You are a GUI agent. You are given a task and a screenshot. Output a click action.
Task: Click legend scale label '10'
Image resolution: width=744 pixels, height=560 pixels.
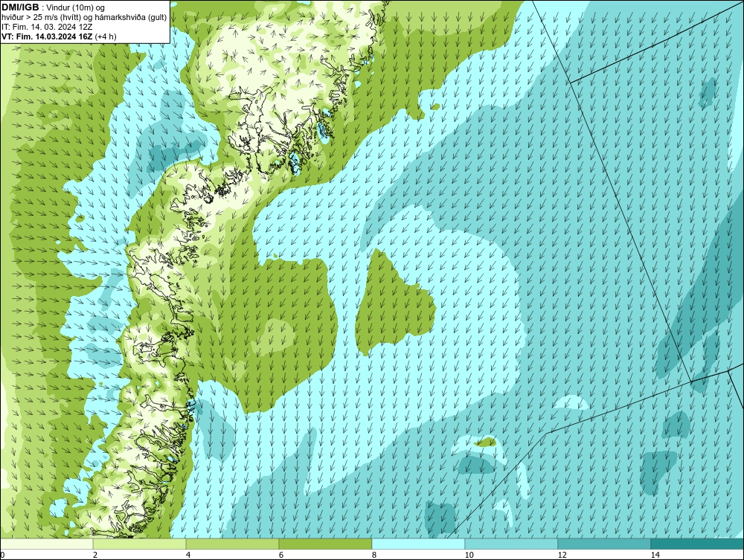[x=469, y=555]
